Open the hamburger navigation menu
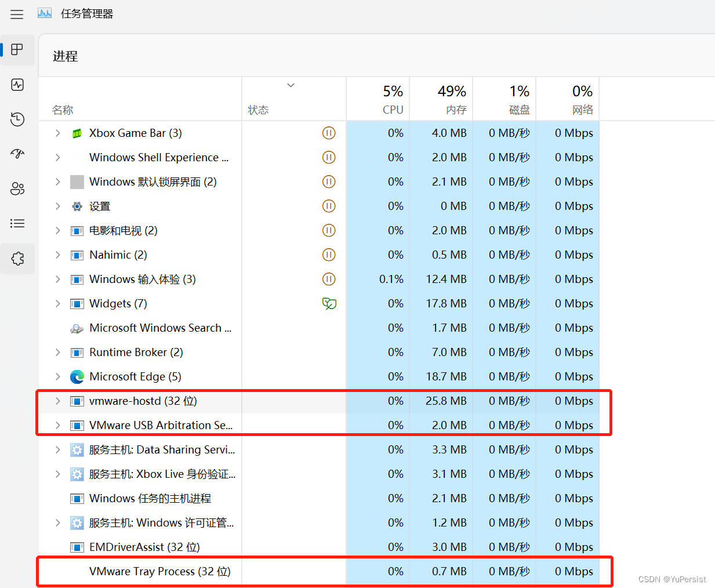The height and width of the screenshot is (588, 715). (17, 14)
